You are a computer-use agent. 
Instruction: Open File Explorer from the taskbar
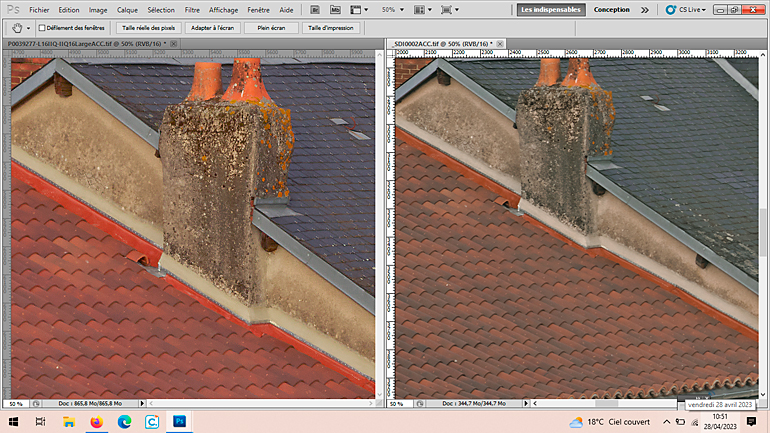pyautogui.click(x=68, y=422)
